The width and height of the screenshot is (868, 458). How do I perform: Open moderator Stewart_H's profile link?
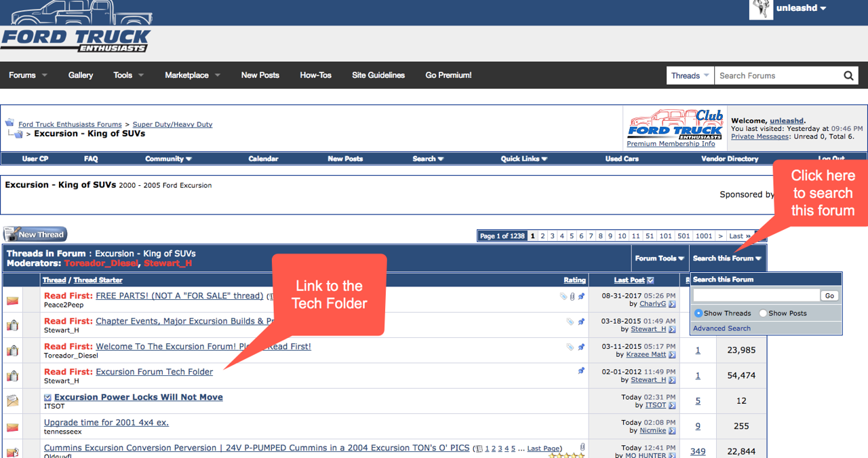[x=167, y=263]
